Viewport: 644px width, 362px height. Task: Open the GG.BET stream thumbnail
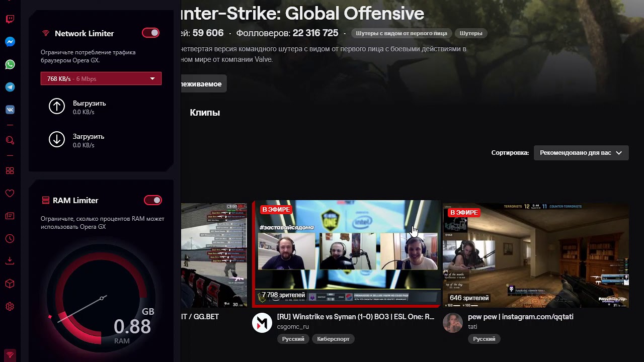[x=214, y=255]
